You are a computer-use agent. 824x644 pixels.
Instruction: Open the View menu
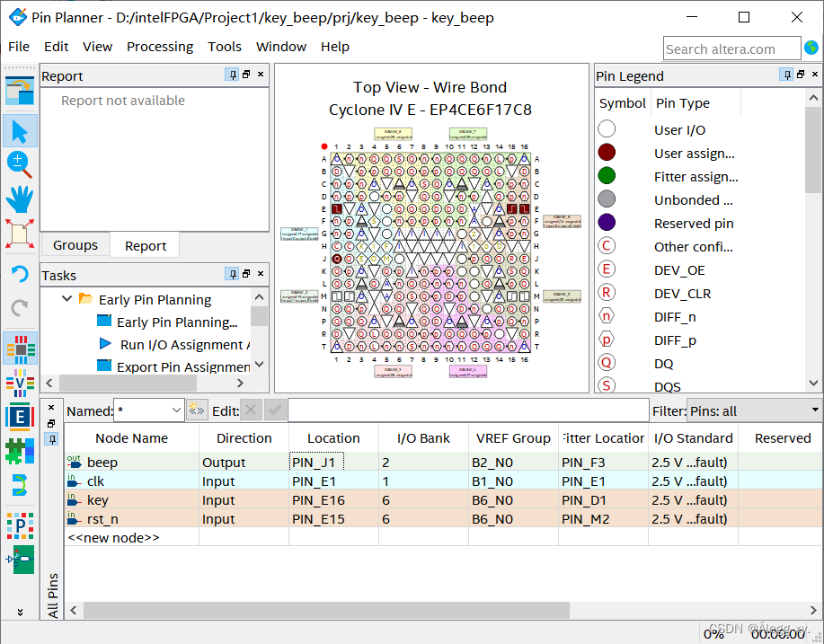pos(97,47)
